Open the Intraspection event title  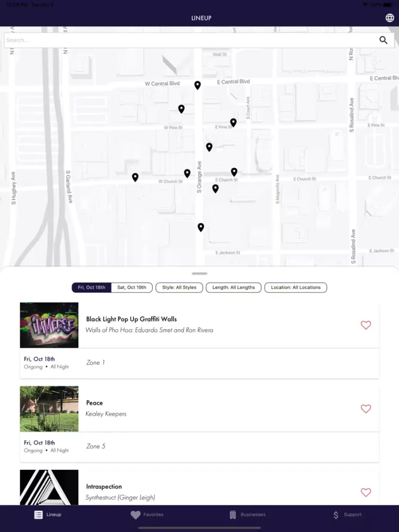pyautogui.click(x=104, y=487)
